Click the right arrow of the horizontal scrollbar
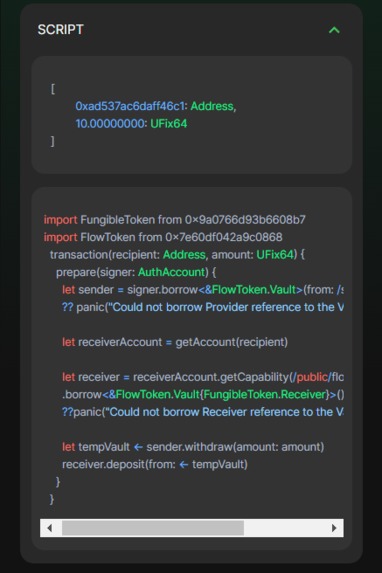The width and height of the screenshot is (382, 573). [x=334, y=528]
